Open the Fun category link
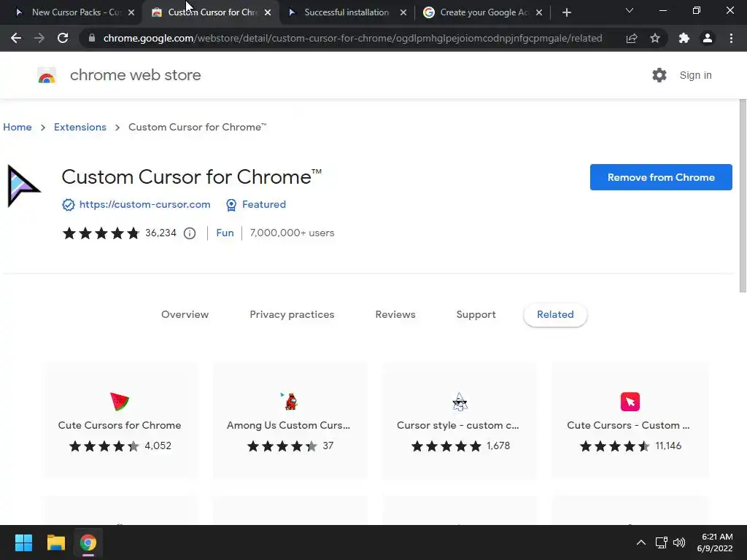This screenshot has width=747, height=560. 225,233
